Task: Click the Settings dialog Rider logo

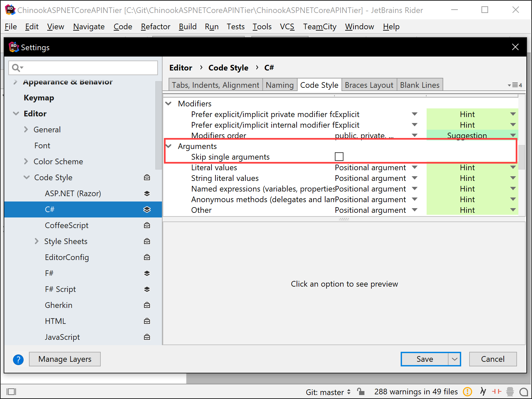Action: tap(13, 47)
